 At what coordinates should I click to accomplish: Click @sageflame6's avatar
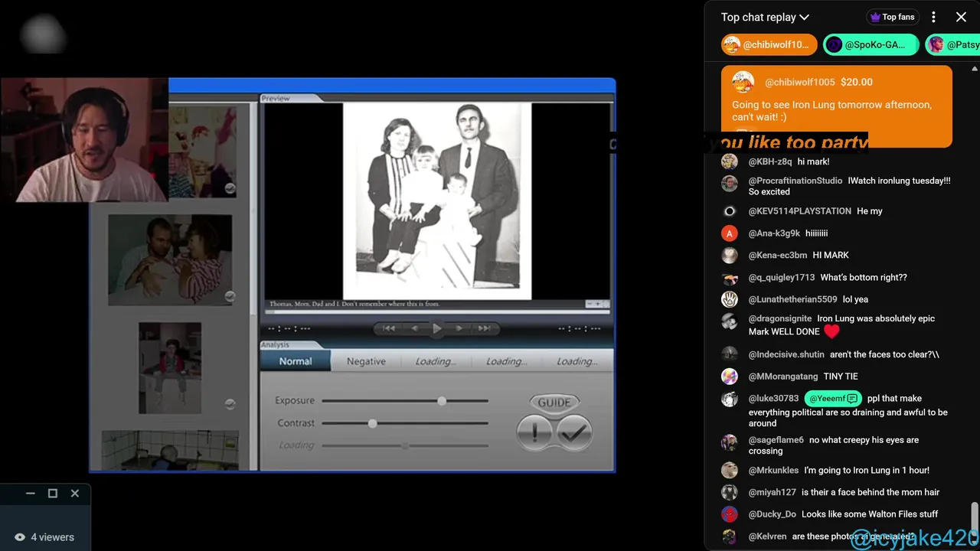point(730,442)
